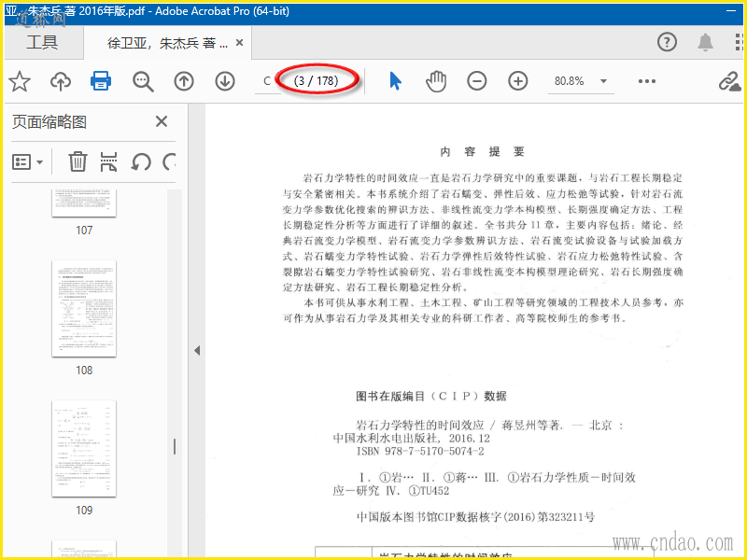Image resolution: width=747 pixels, height=560 pixels.
Task: Go to next page with down arrow
Action: pyautogui.click(x=225, y=81)
